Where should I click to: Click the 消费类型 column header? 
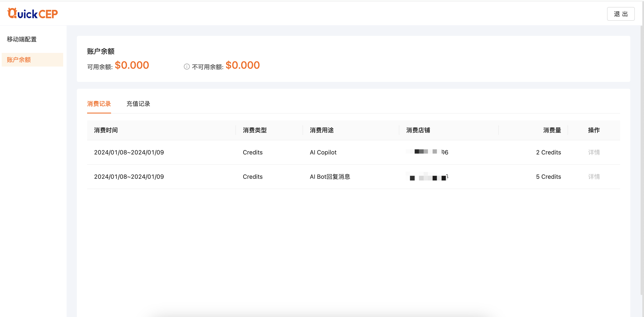(255, 130)
